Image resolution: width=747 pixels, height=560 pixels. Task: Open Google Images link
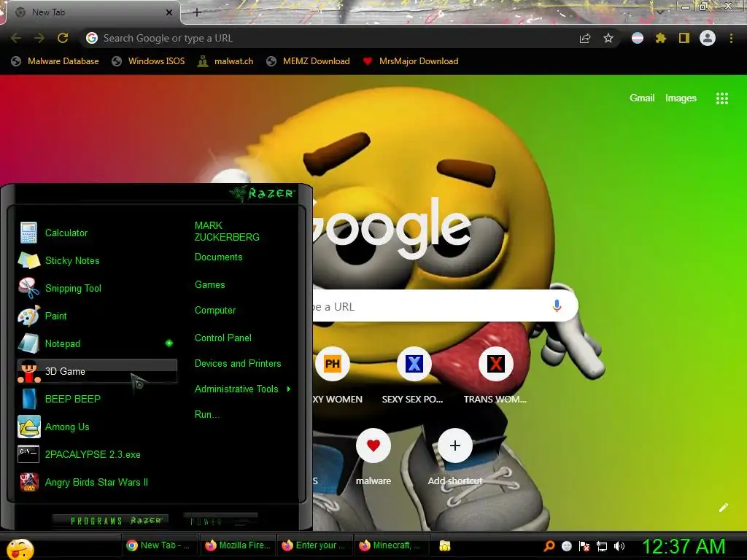coord(681,98)
